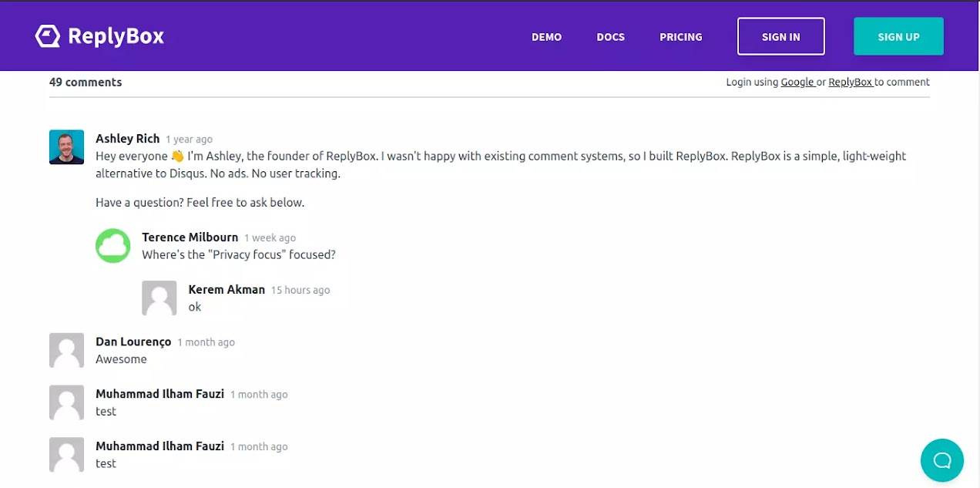Click the SIGN UP button
The height and width of the screenshot is (488, 980).
[x=898, y=36]
